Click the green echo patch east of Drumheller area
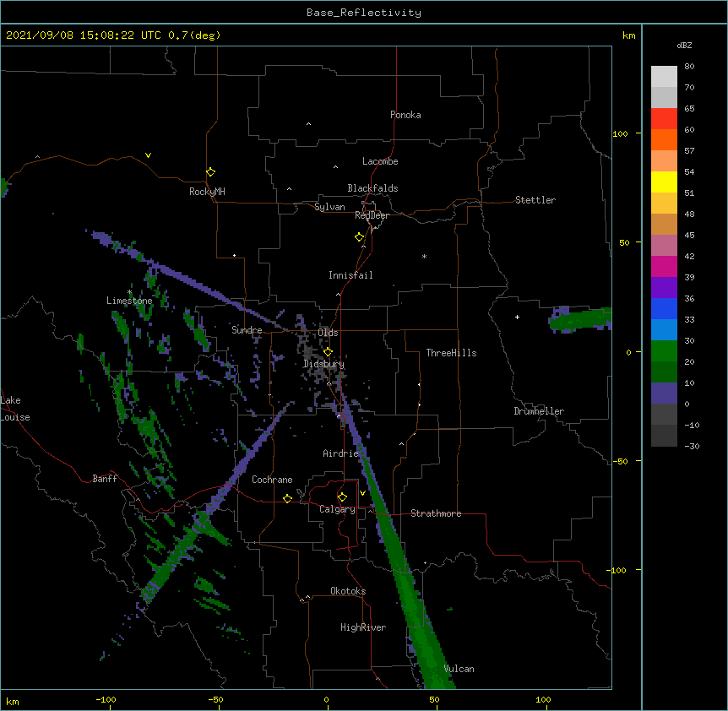728x711 pixels. 580,319
